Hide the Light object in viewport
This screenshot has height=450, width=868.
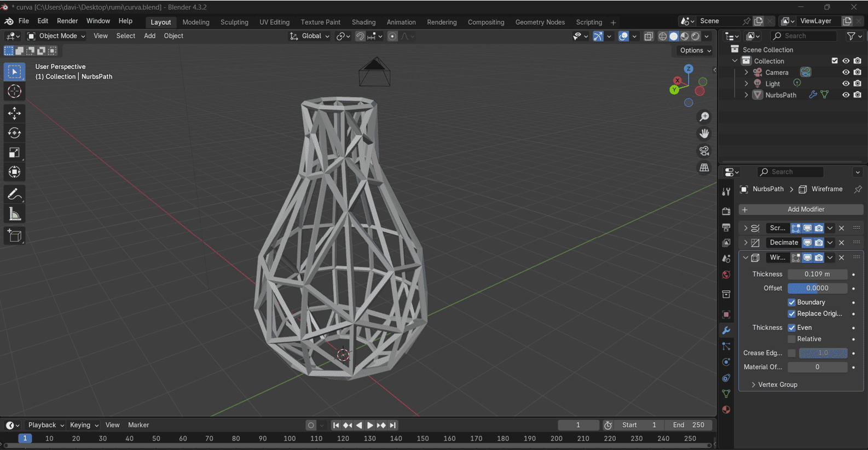point(846,84)
